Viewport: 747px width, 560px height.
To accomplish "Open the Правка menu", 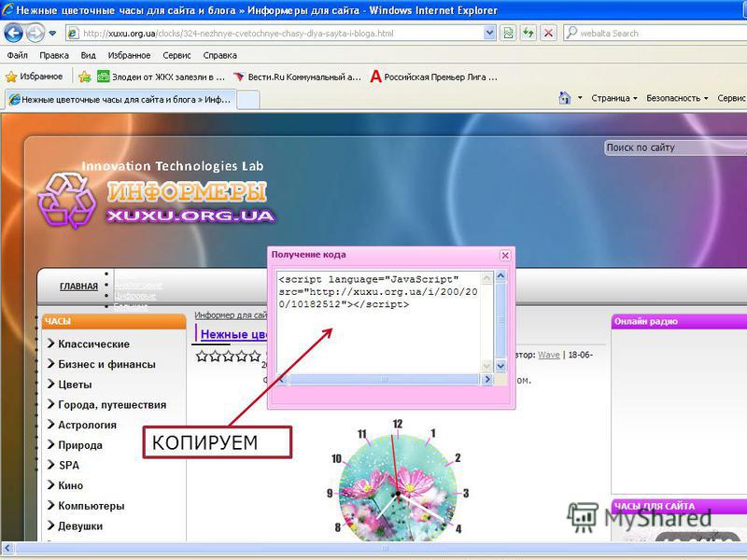I will pyautogui.click(x=54, y=55).
